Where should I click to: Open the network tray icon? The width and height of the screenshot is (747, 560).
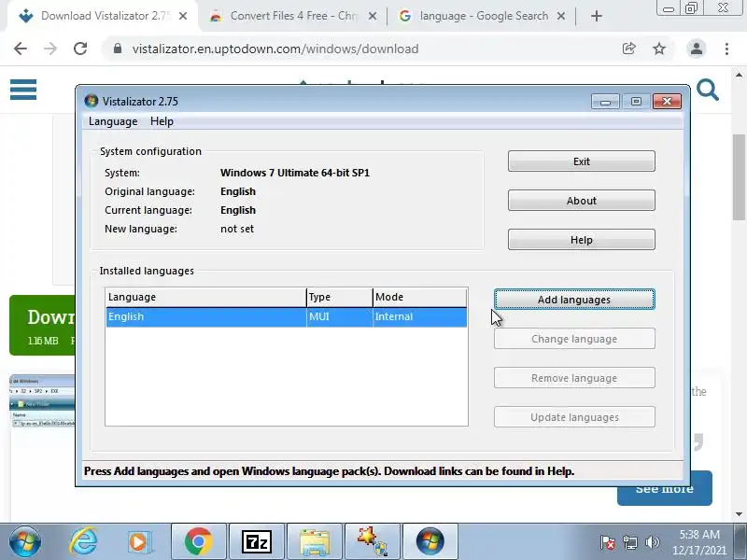coord(629,542)
